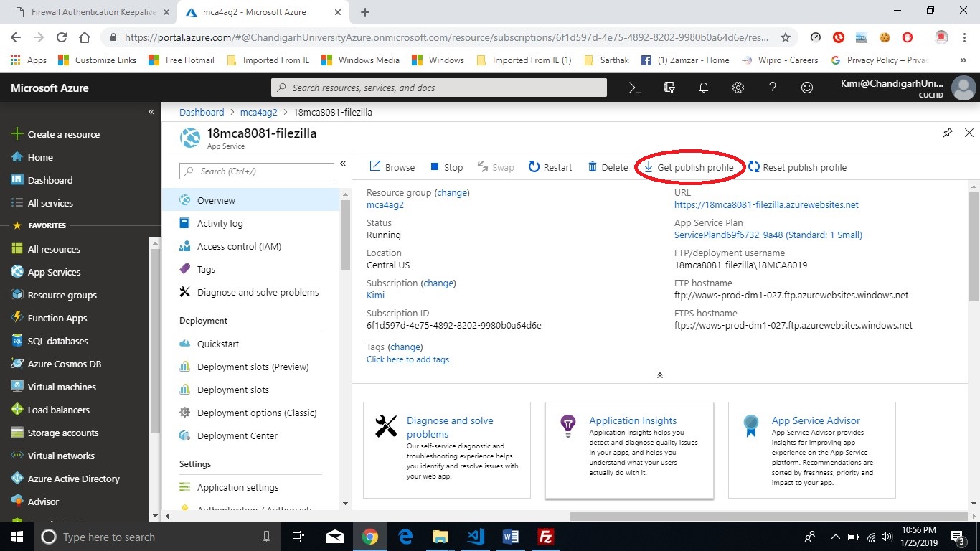Open the Diagnose and solve problems tile
The width and height of the screenshot is (980, 551).
(x=447, y=450)
